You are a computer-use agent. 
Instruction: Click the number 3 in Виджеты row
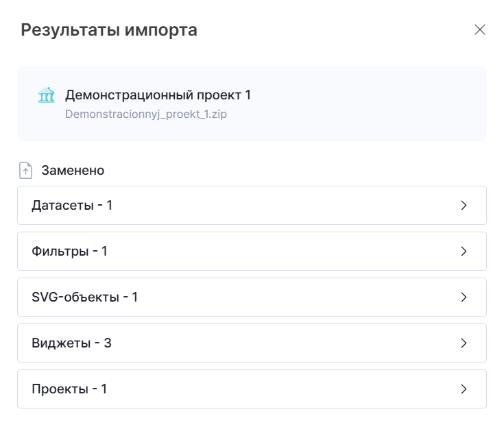pyautogui.click(x=108, y=343)
